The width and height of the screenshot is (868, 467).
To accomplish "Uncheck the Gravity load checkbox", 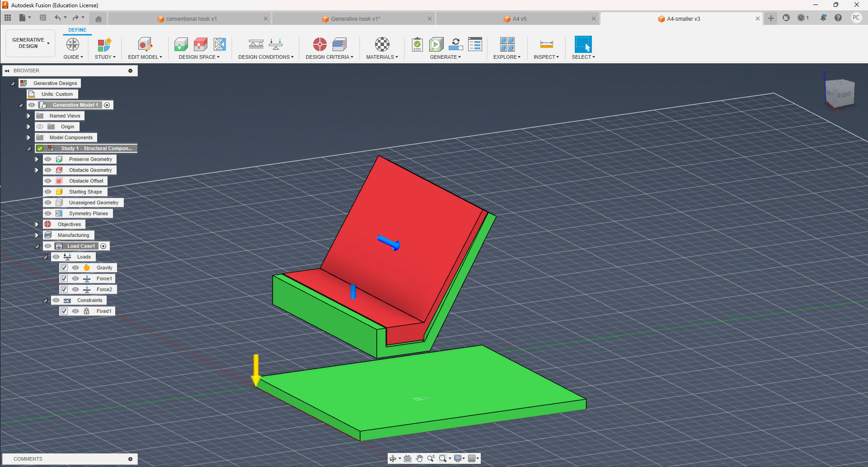I will 64,268.
